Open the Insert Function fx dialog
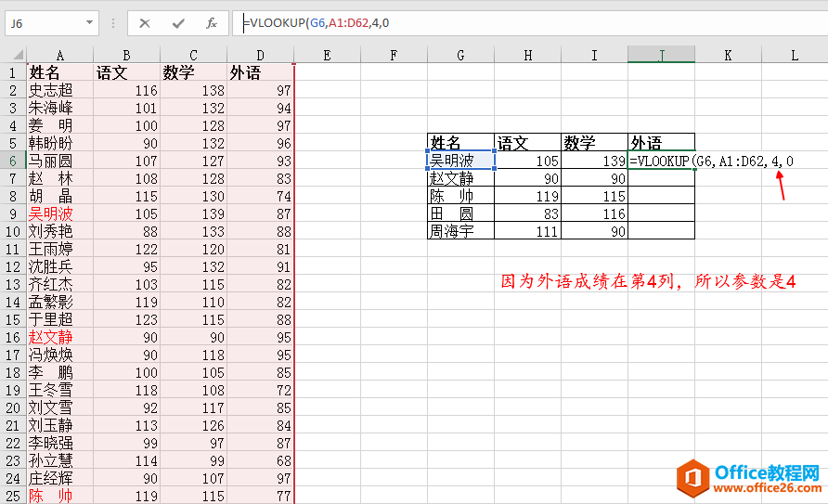This screenshot has height=504, width=828. [212, 23]
